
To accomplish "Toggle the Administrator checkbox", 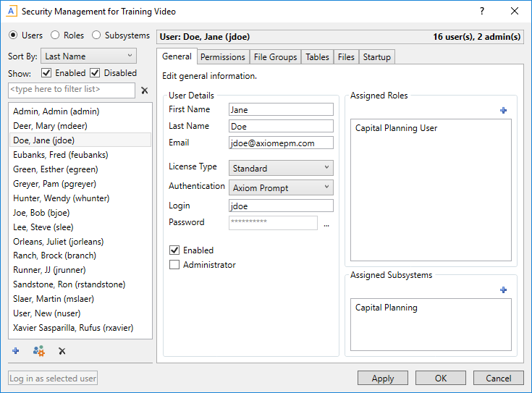I will tap(174, 265).
